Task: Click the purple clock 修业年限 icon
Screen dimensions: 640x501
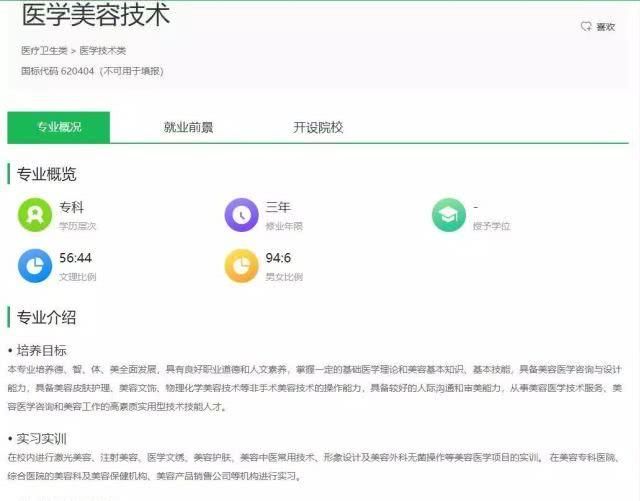Action: pos(242,215)
